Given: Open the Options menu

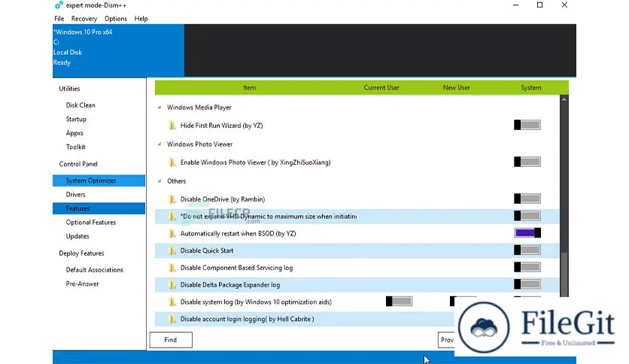Looking at the screenshot, I should pyautogui.click(x=116, y=19).
